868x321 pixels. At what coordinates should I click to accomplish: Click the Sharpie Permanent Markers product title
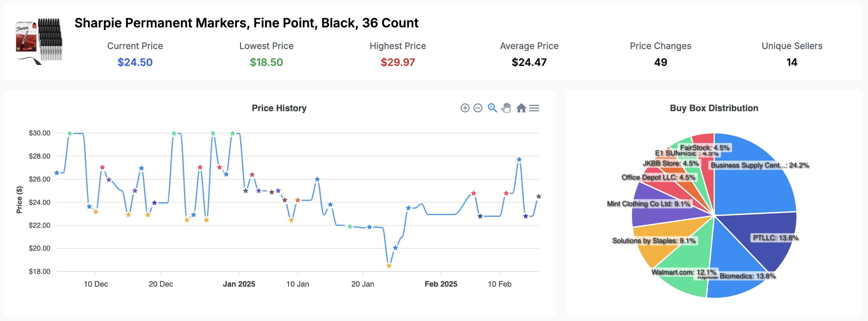[246, 23]
